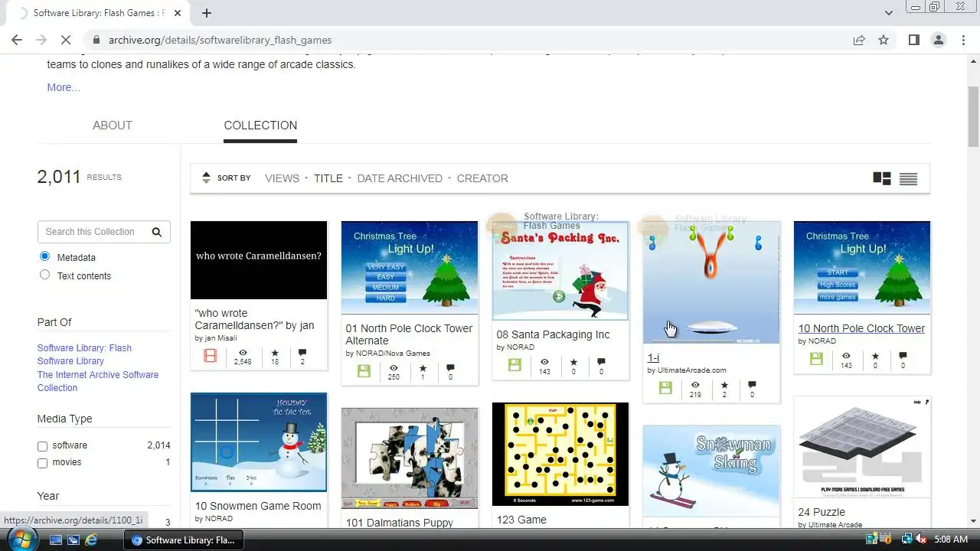Sort results by TITLE

click(328, 178)
